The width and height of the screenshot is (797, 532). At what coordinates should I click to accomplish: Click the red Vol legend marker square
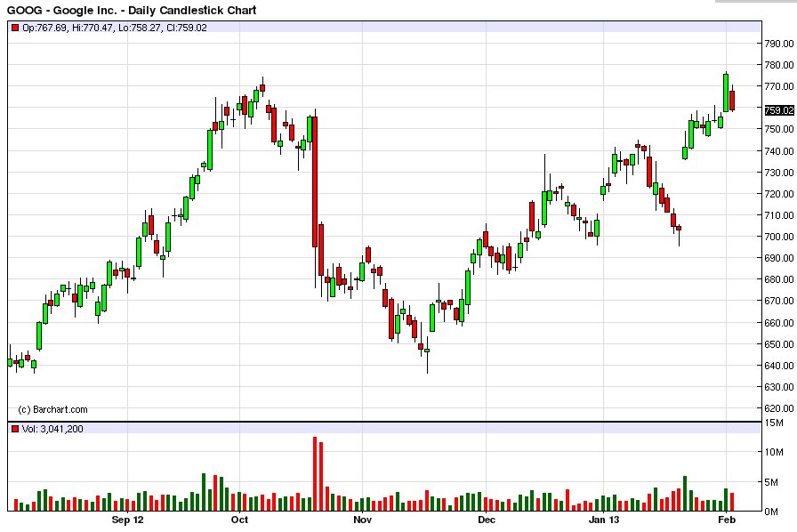tap(15, 430)
